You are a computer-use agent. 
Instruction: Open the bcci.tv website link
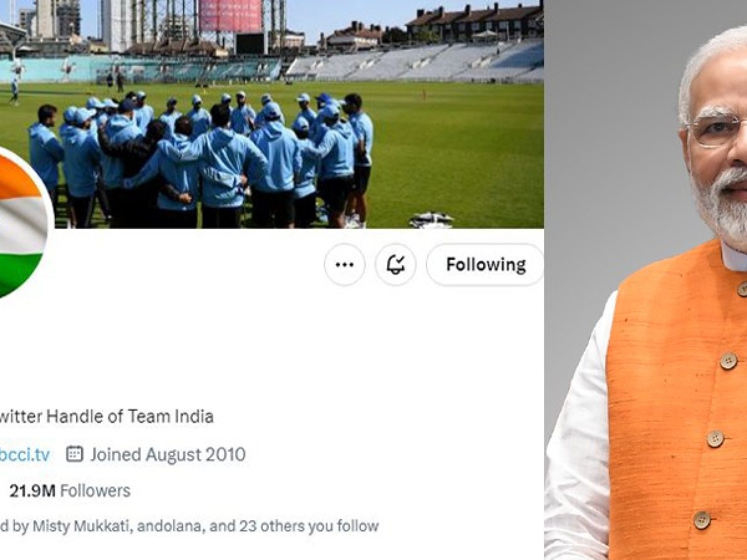pos(25,454)
